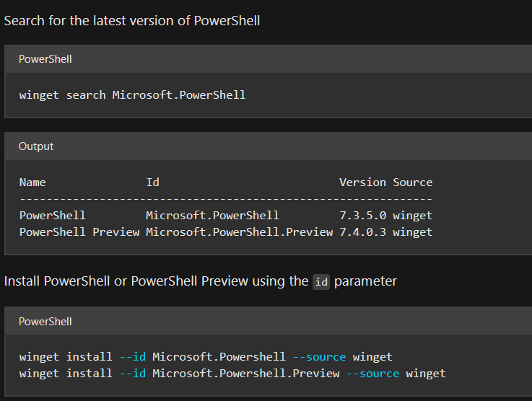532x401 pixels.
Task: Click the --id flag in the first install line
Action: point(133,356)
